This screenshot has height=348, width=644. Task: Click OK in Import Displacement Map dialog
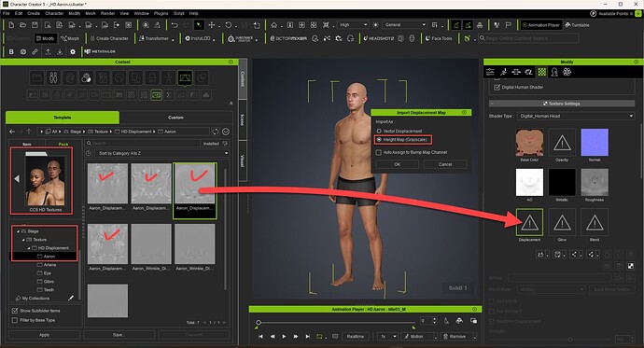click(x=398, y=164)
